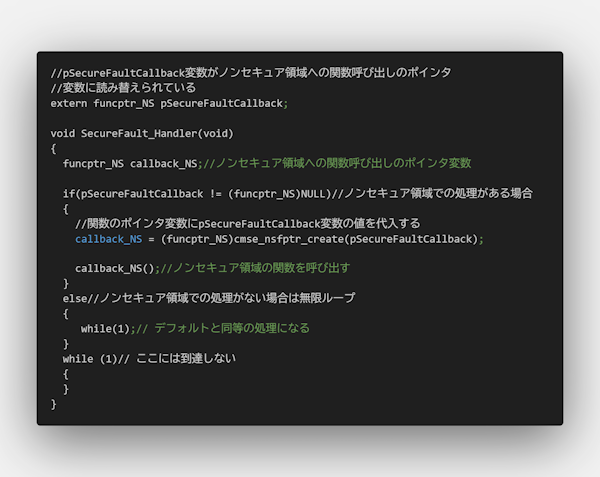Click the first comment line about pSecureFaultCallback変数
The image size is (600, 477).
pyautogui.click(x=250, y=73)
